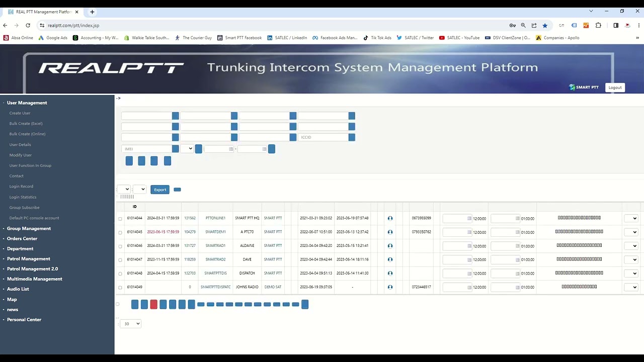Click the user headset icon in the JOHNS RADIO row
644x362 pixels.
click(x=390, y=287)
